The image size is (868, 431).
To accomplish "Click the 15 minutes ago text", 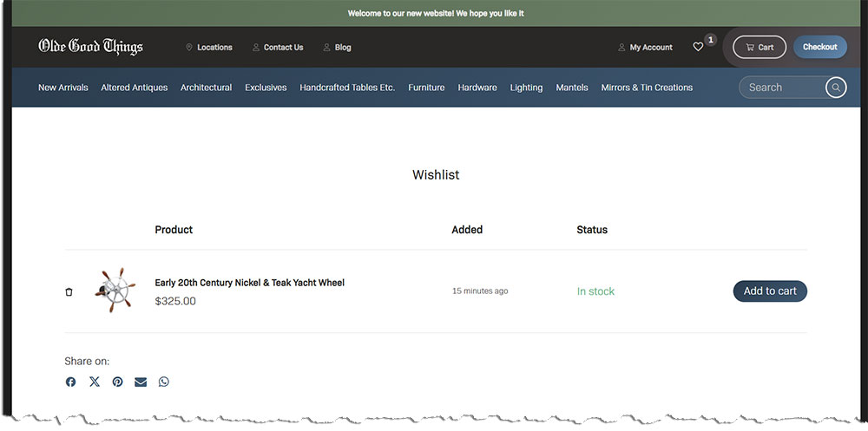I will click(480, 291).
